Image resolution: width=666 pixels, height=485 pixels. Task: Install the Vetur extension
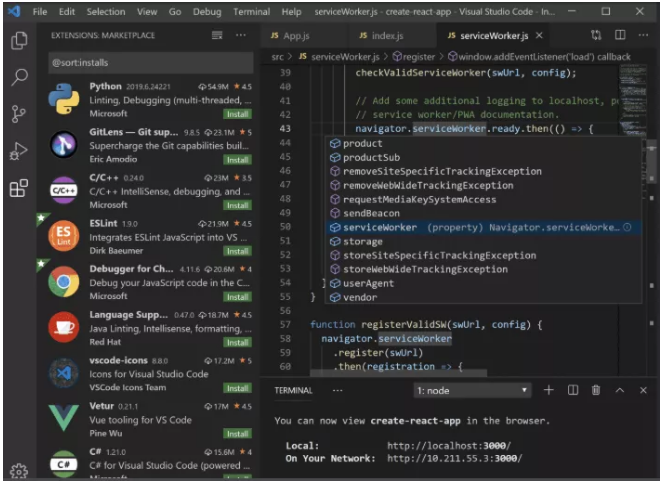(237, 434)
